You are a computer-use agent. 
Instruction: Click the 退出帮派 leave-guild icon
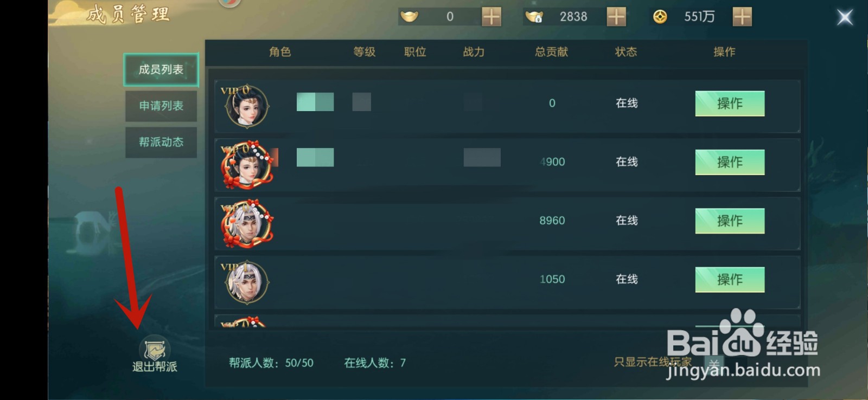point(155,350)
